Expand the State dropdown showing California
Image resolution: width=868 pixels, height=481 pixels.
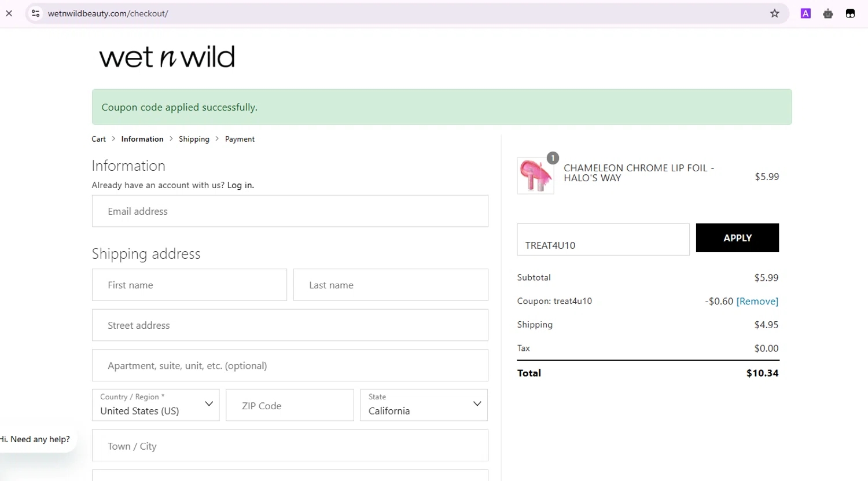424,405
